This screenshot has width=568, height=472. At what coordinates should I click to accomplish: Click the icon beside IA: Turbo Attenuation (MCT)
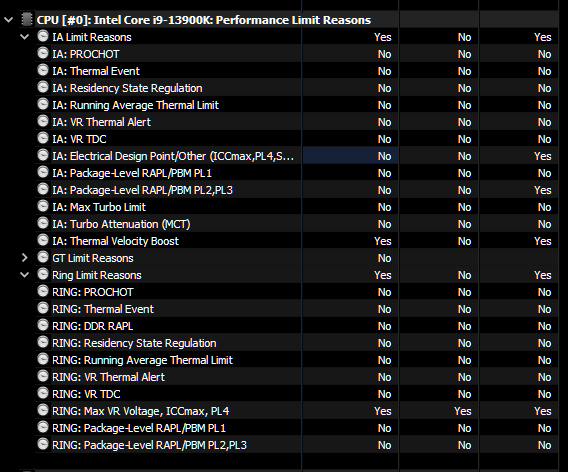point(43,224)
